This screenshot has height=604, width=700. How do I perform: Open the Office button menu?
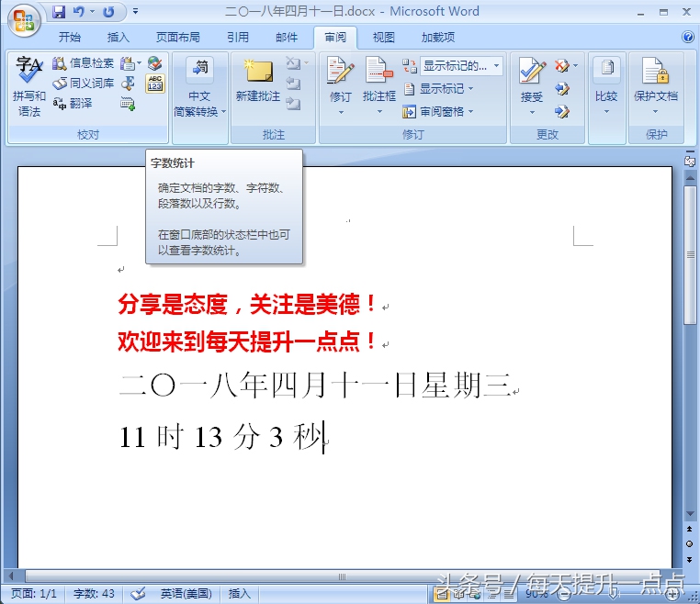(25, 20)
